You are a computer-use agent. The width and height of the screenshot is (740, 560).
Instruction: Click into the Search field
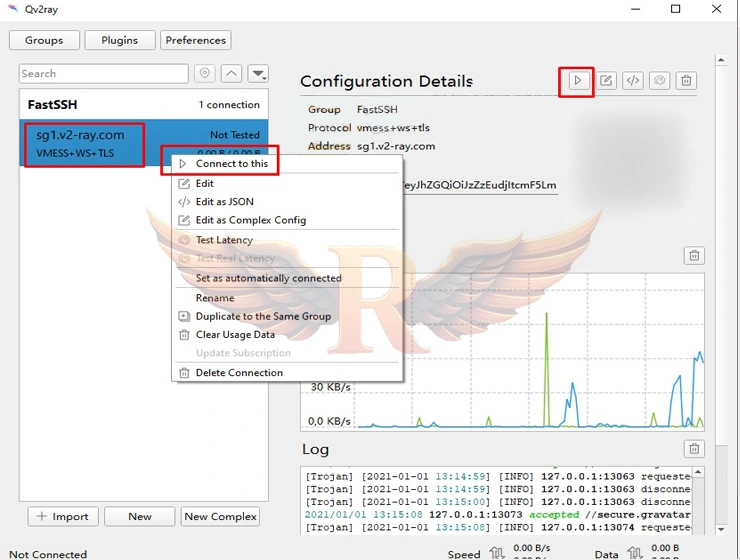pyautogui.click(x=103, y=74)
